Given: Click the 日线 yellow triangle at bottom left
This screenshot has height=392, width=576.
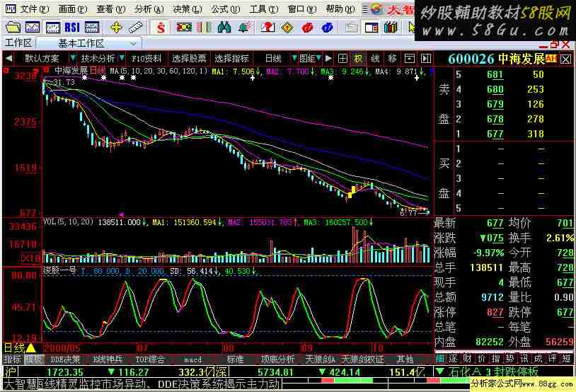Looking at the screenshot, I should point(31,347).
